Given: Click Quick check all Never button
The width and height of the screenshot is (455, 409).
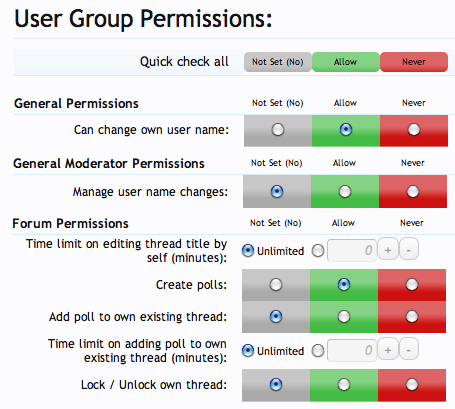Looking at the screenshot, I should tap(414, 62).
